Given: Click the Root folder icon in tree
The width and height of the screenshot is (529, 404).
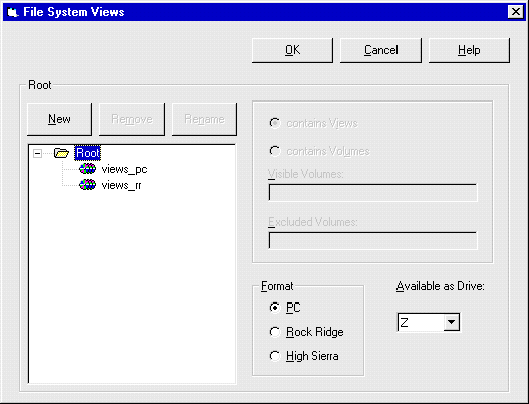Looking at the screenshot, I should (x=61, y=153).
